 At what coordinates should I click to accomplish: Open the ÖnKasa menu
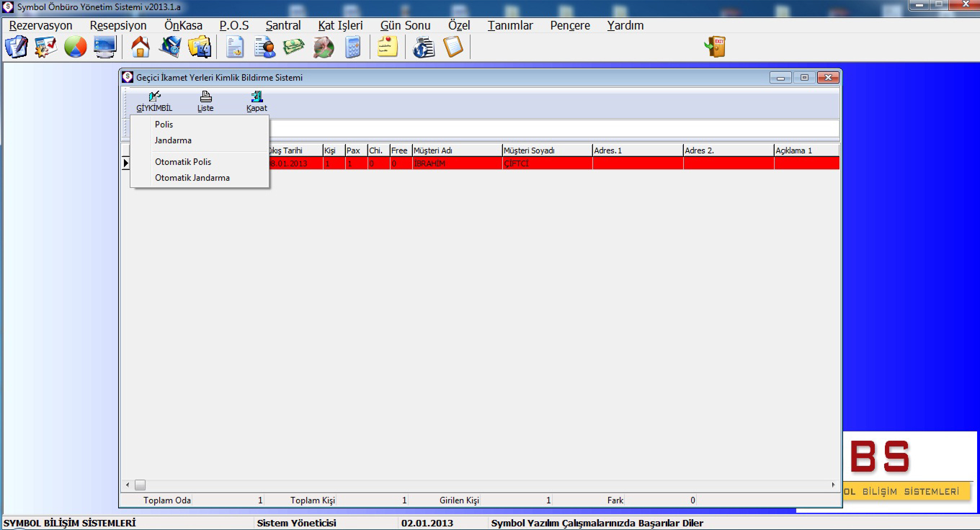[183, 25]
